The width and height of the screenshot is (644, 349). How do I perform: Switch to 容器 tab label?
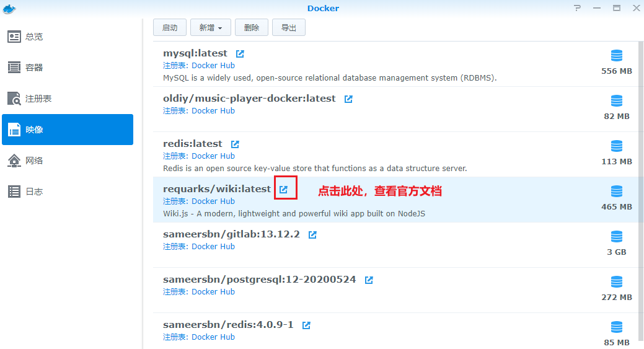coord(34,68)
